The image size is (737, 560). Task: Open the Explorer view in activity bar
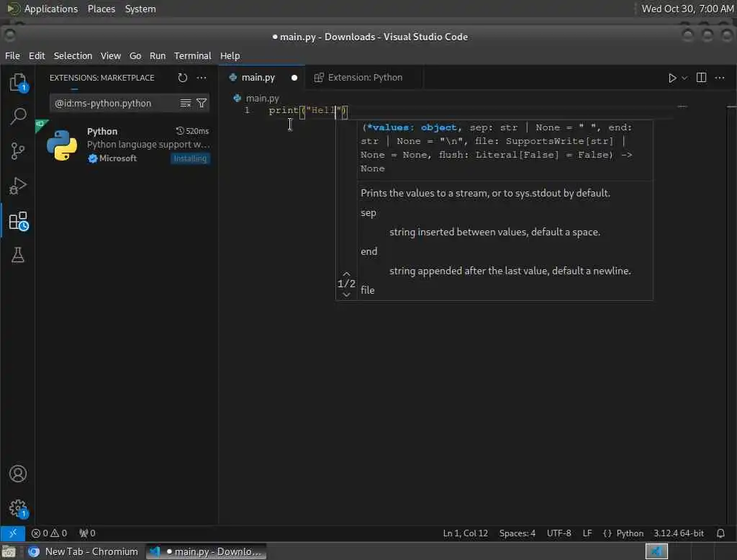(x=18, y=83)
